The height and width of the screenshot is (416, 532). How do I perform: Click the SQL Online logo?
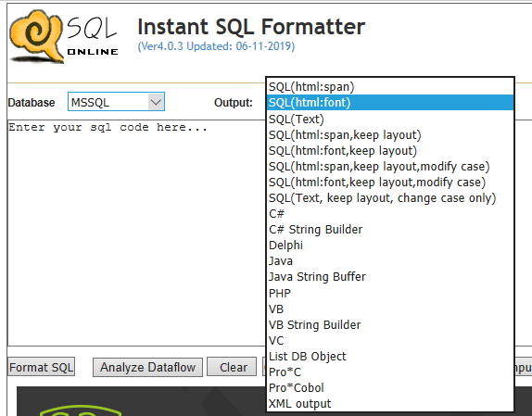click(x=64, y=37)
